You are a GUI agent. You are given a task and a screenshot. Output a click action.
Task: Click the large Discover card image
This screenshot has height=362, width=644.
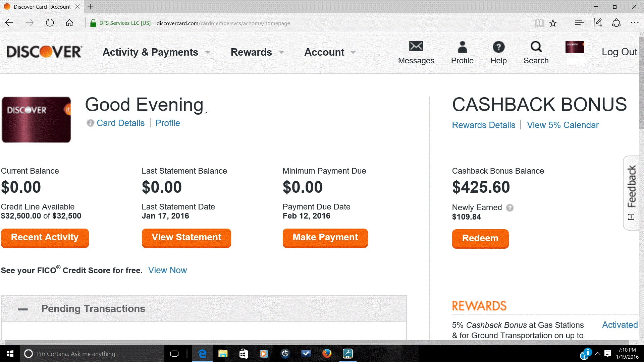click(x=36, y=120)
